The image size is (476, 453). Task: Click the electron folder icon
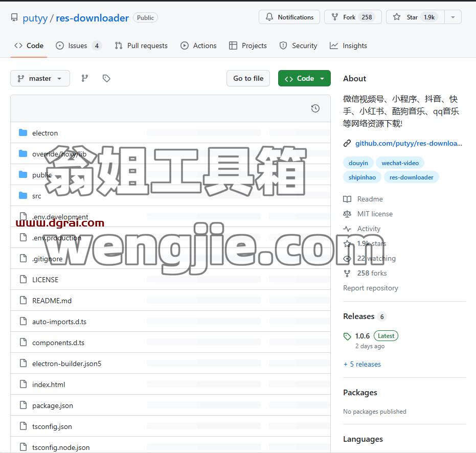coord(23,133)
